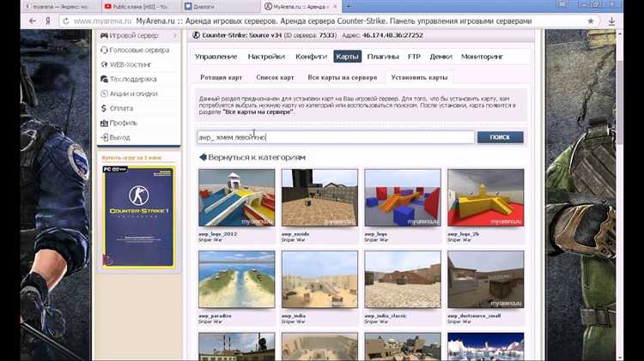Viewport: 644px width, 361px height.
Task: Open a new browser tab with plus
Action: click(x=349, y=6)
